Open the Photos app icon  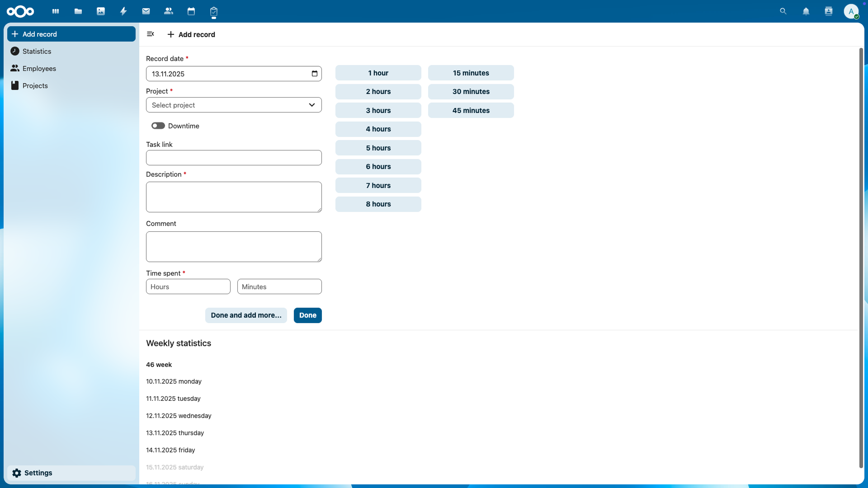(x=101, y=11)
